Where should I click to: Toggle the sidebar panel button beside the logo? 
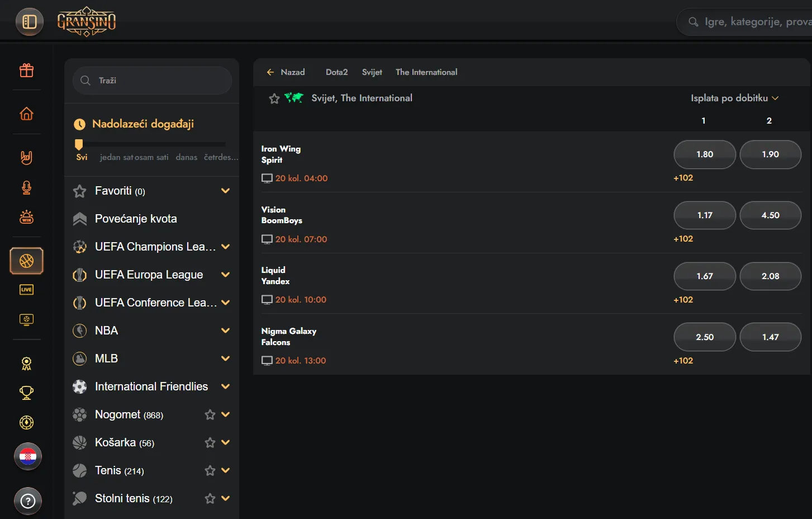click(x=29, y=22)
